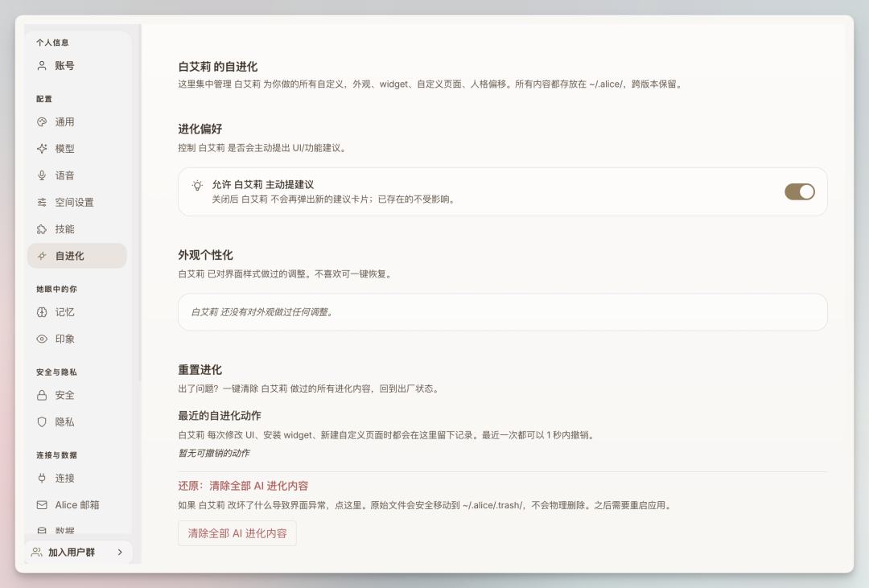Click the lock icon beside 安全
Screen dimensions: 869x588
tap(42, 395)
